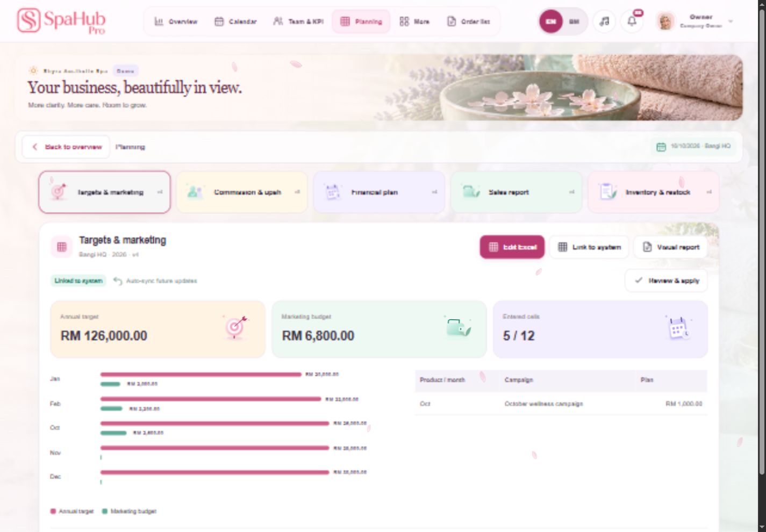Open the Visual report
The image size is (766, 532).
click(671, 247)
